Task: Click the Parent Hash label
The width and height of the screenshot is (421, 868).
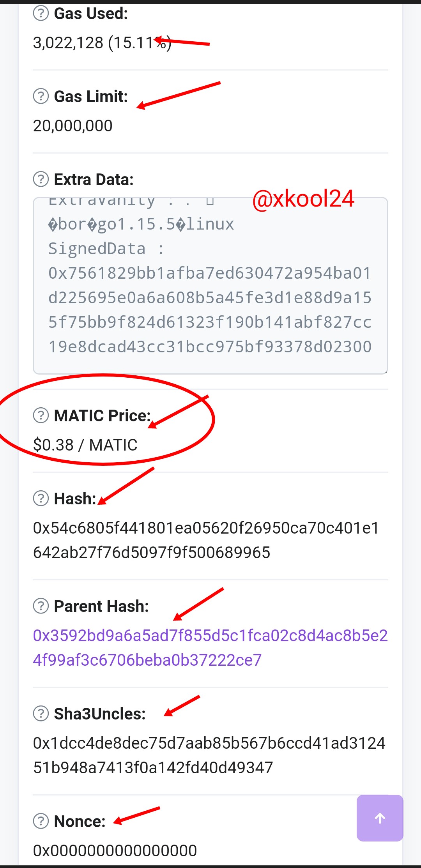Action: coord(101,606)
